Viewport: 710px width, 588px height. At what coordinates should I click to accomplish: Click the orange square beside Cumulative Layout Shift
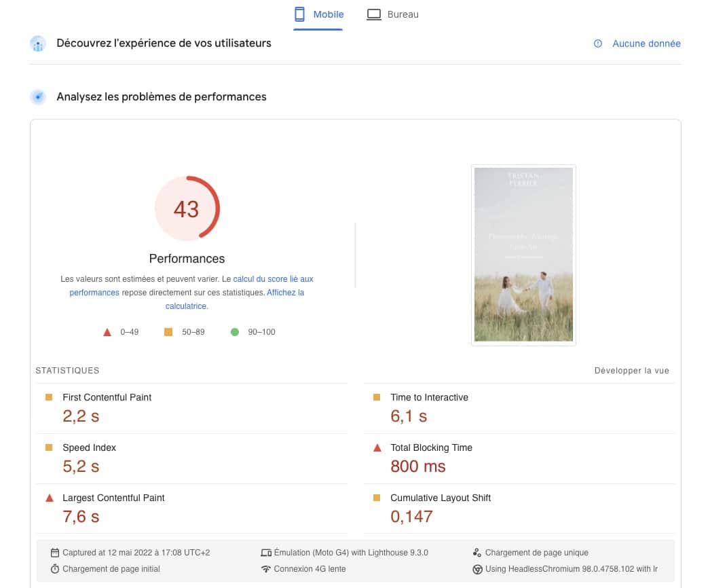[x=377, y=498]
